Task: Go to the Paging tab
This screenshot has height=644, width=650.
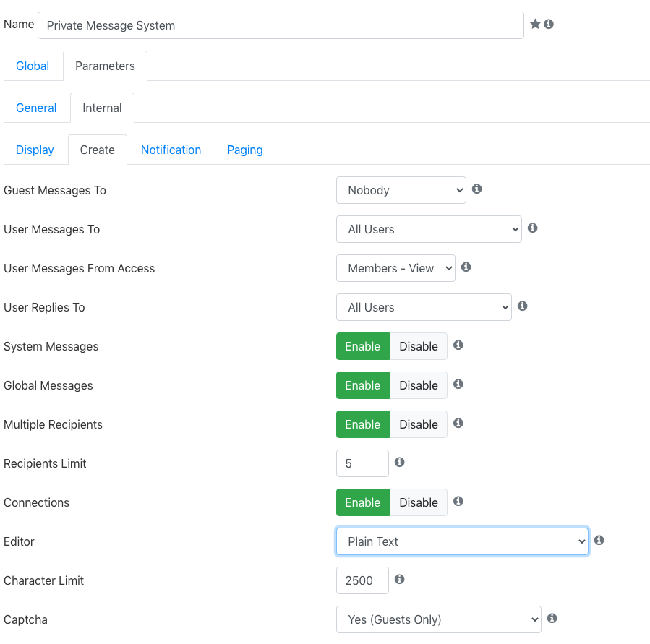Action: coord(244,150)
